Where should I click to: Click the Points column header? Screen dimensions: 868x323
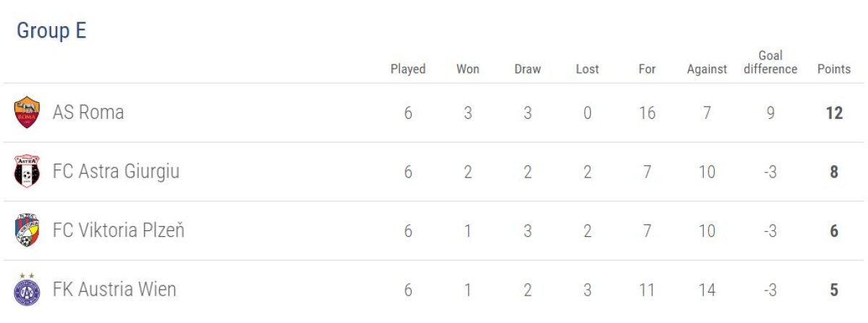(x=834, y=70)
